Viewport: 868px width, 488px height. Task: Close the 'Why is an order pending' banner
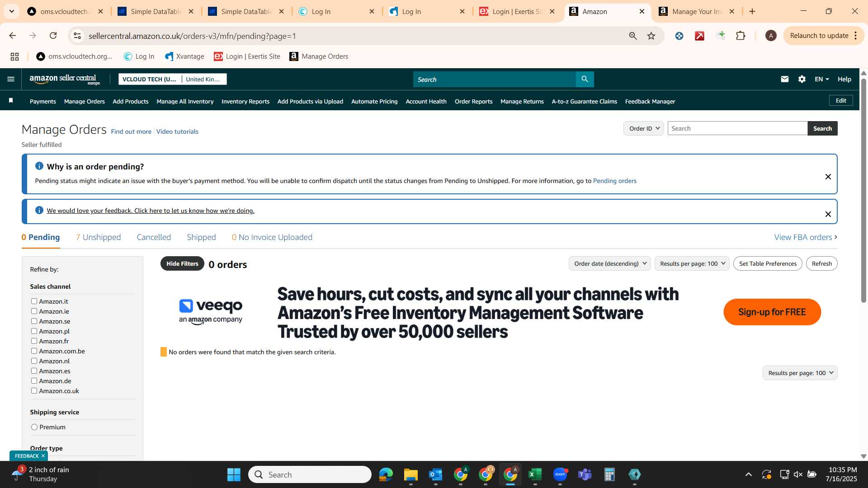pyautogui.click(x=828, y=177)
